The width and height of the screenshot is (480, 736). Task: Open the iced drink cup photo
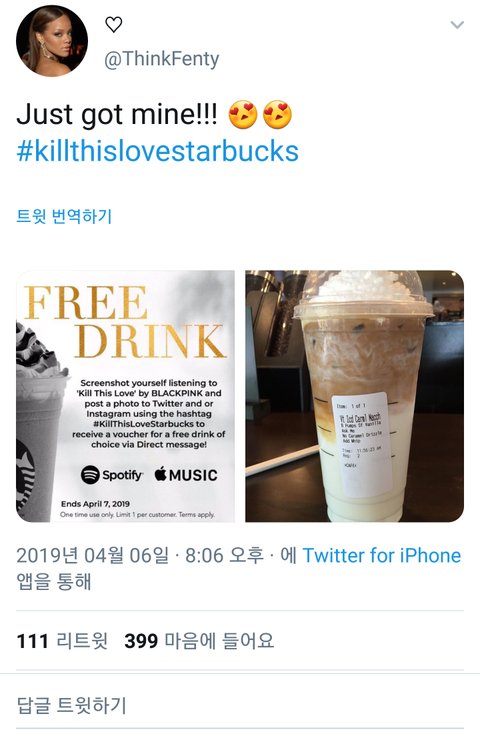point(355,396)
